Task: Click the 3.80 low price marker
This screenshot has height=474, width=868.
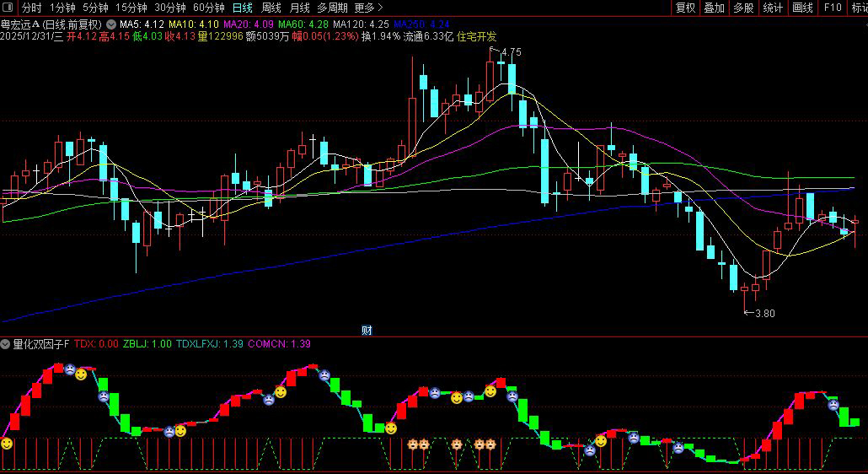Action: pyautogui.click(x=764, y=314)
